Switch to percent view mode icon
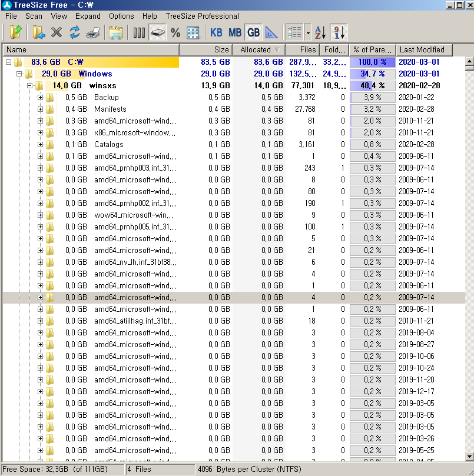Viewport: 474px width, 476px height. [175, 32]
